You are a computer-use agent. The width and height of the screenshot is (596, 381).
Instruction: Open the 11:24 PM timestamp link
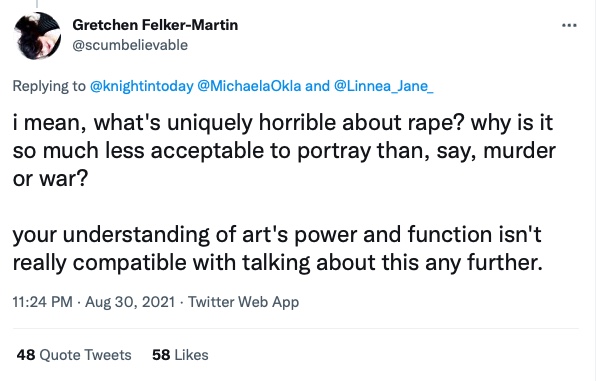(42, 302)
